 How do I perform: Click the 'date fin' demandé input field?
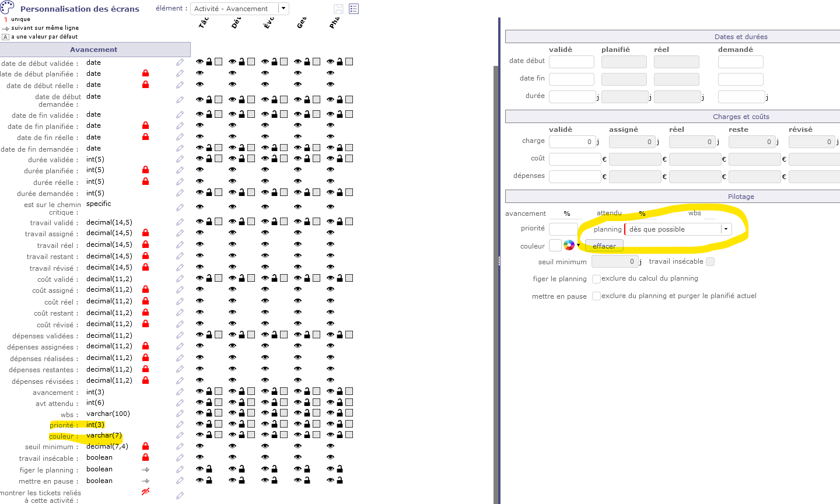tap(741, 79)
